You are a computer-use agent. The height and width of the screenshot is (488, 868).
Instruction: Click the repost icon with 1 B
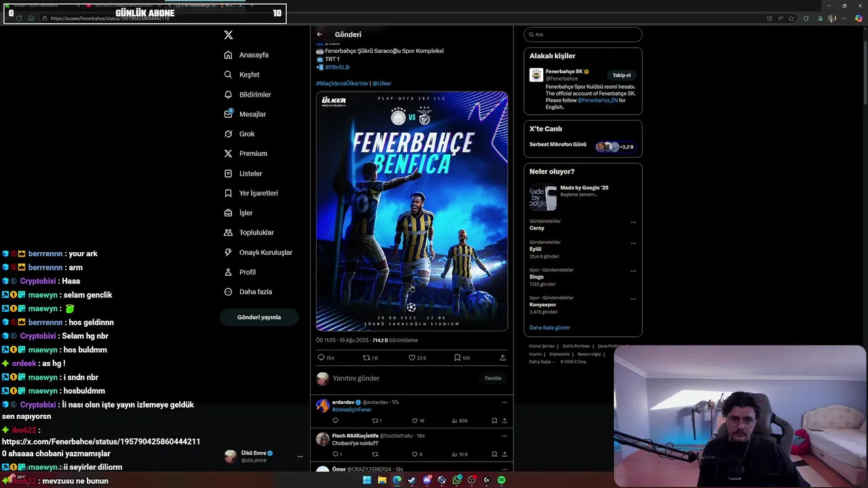click(x=370, y=358)
